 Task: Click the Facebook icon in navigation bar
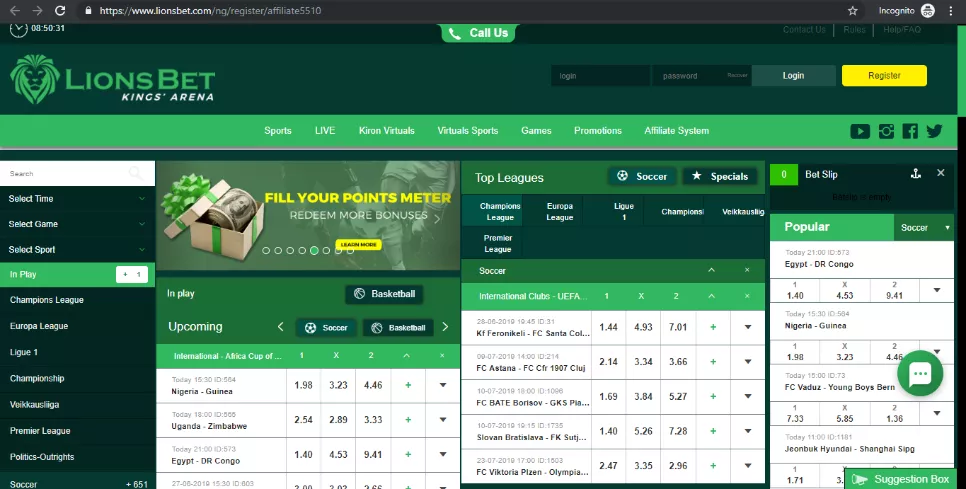coord(910,131)
